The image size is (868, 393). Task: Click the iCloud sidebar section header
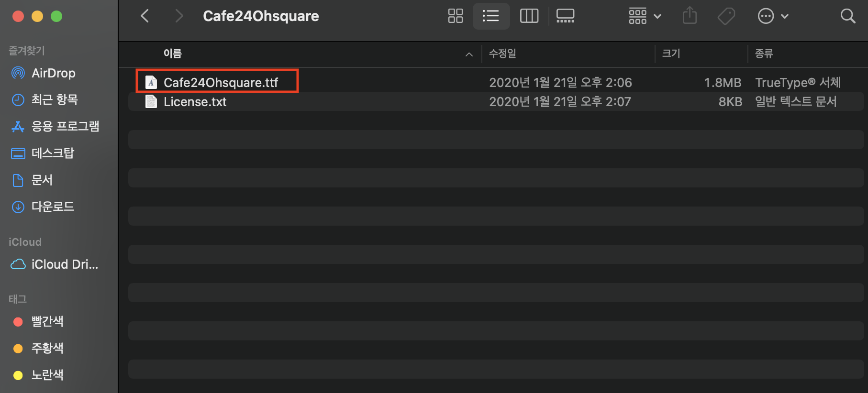25,242
